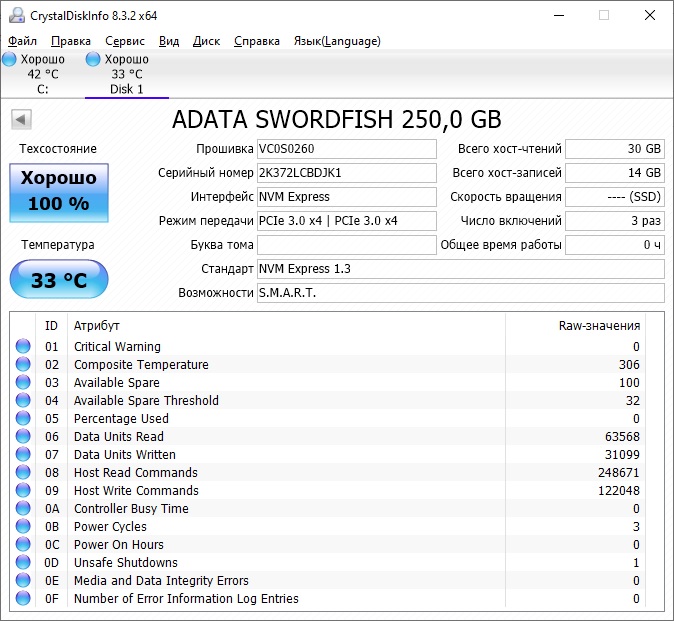The image size is (674, 621).
Task: Click the status orb for Error Information Log Entries
Action: [23, 598]
